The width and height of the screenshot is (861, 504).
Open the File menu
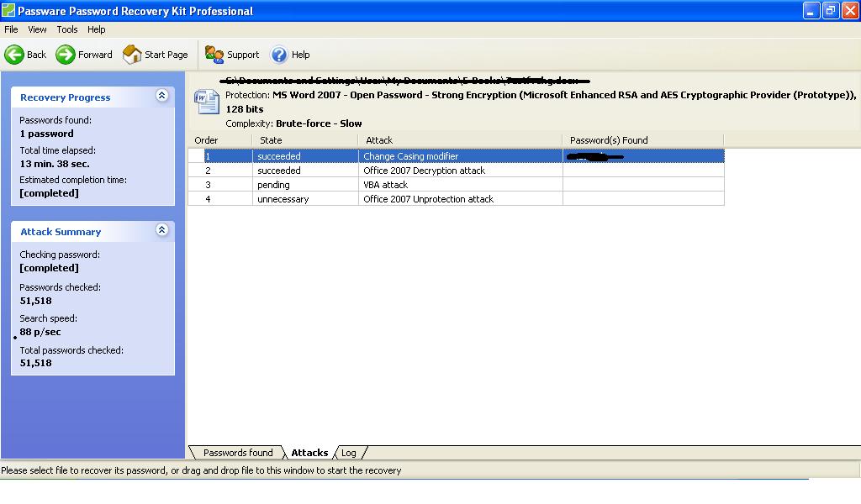point(11,29)
